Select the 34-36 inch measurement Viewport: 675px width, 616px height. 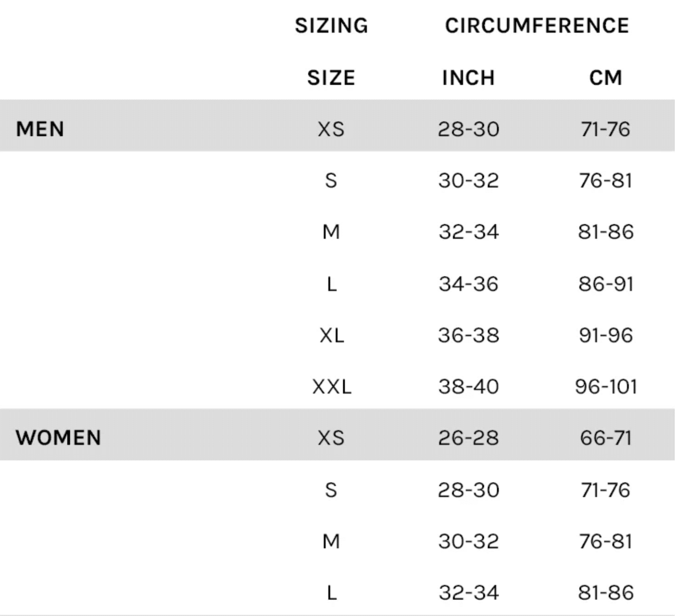coord(468,284)
